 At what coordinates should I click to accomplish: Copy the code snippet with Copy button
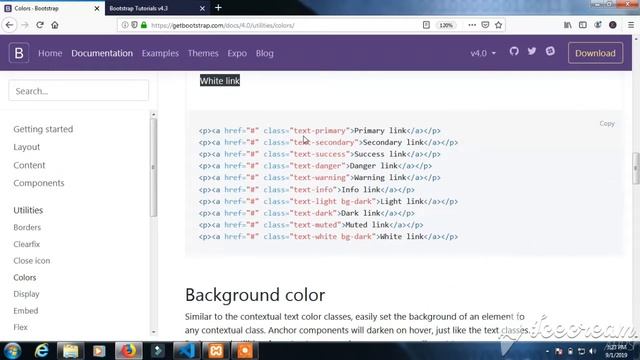[x=607, y=123]
